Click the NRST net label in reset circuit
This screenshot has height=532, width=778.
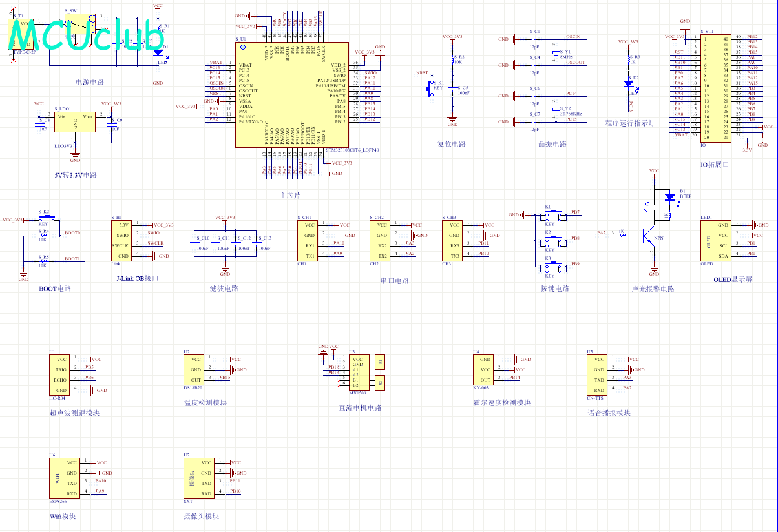(x=423, y=72)
